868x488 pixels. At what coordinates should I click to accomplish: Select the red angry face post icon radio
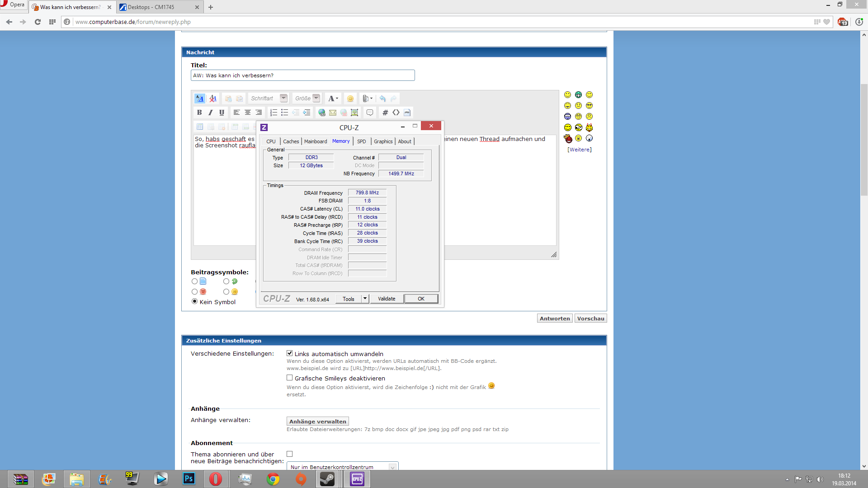pyautogui.click(x=194, y=291)
